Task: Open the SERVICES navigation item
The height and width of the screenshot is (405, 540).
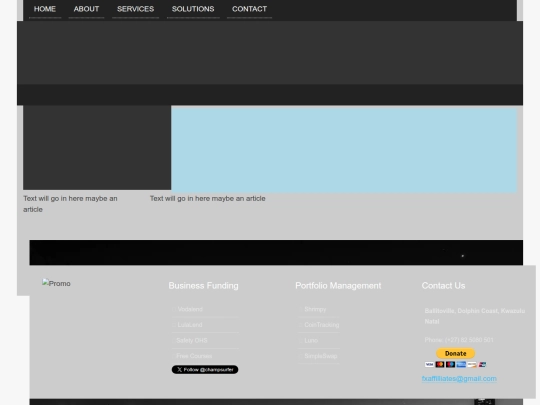Action: coord(135,9)
